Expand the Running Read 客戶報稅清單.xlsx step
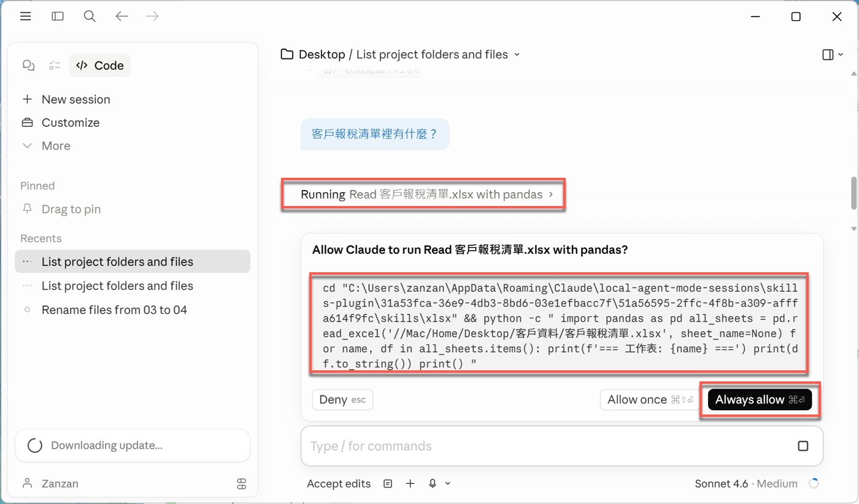 pyautogui.click(x=423, y=194)
